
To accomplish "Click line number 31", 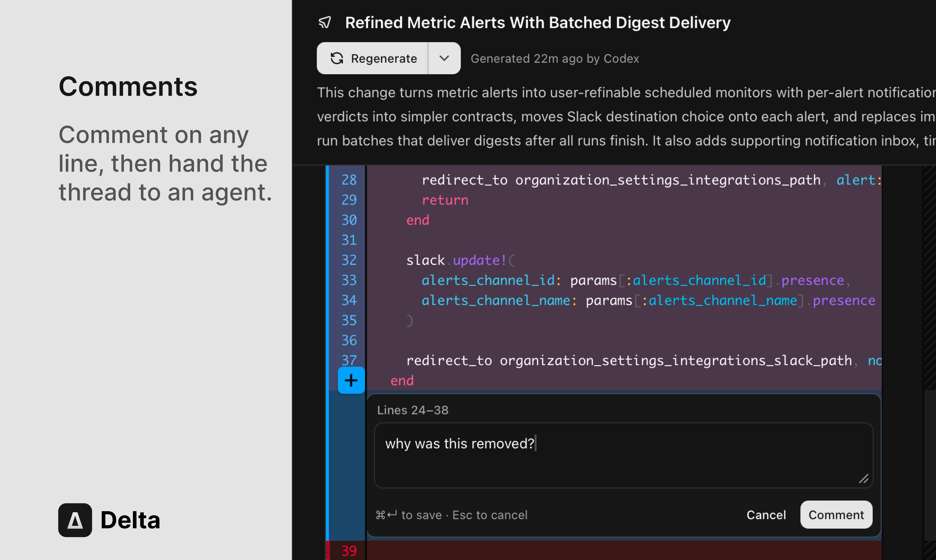I will 349,240.
